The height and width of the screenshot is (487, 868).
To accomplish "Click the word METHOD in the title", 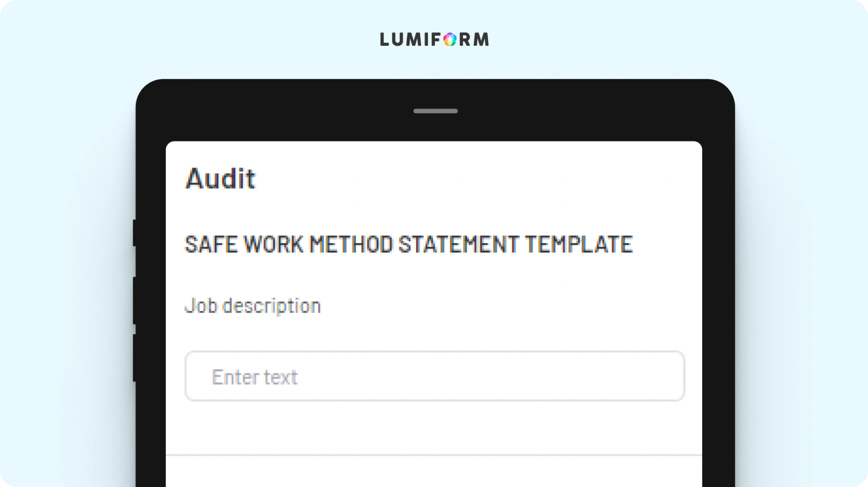I will (x=351, y=244).
